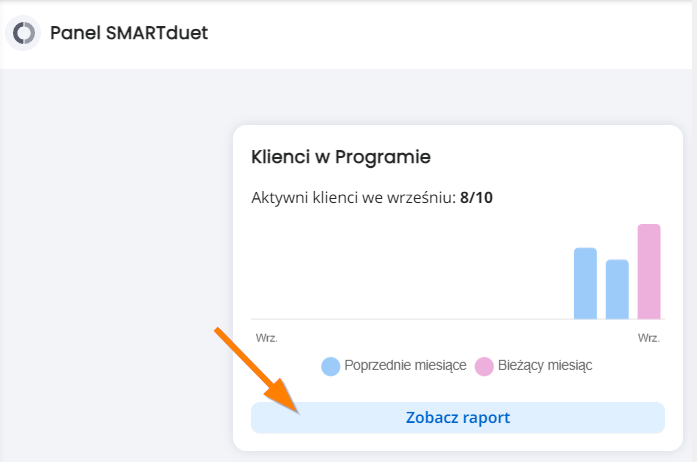Toggle the pink Bieżący miesiąc legend circle
697x462 pixels.
[484, 366]
